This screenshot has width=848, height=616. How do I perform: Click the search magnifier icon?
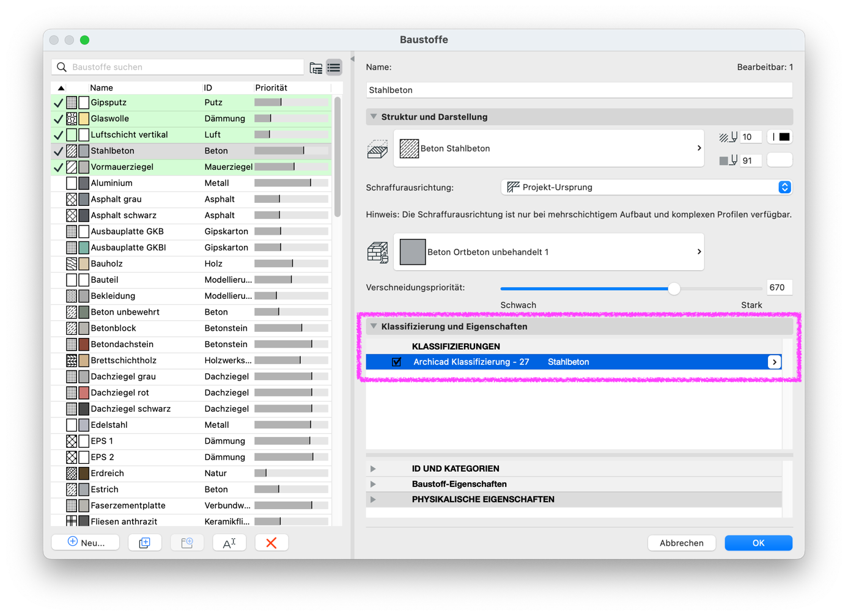(x=62, y=67)
